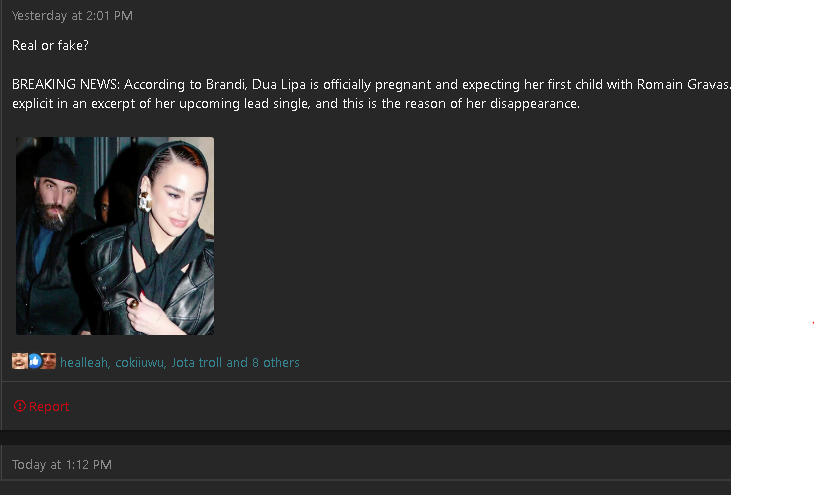Click the dark separator band between posts
This screenshot has height=495, width=814.
click(365, 437)
